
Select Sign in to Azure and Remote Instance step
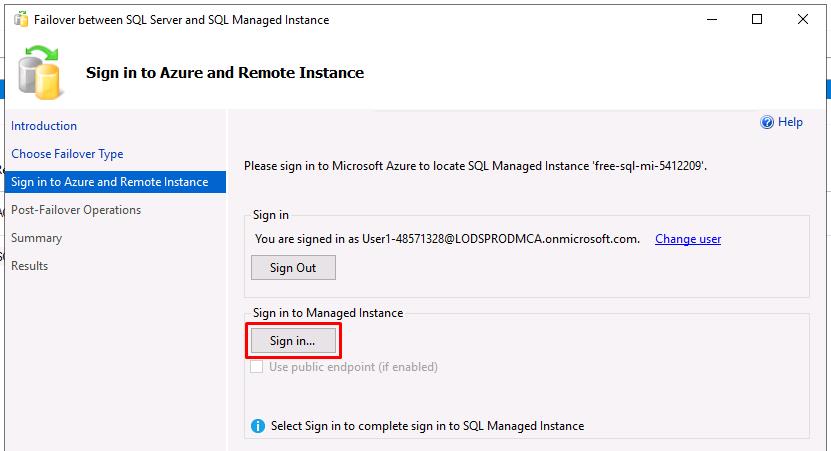click(115, 182)
